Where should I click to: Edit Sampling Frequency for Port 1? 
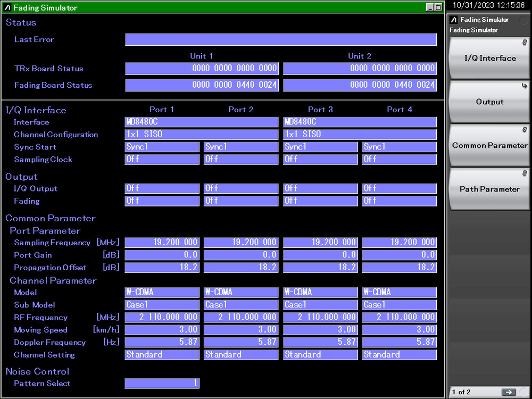162,243
